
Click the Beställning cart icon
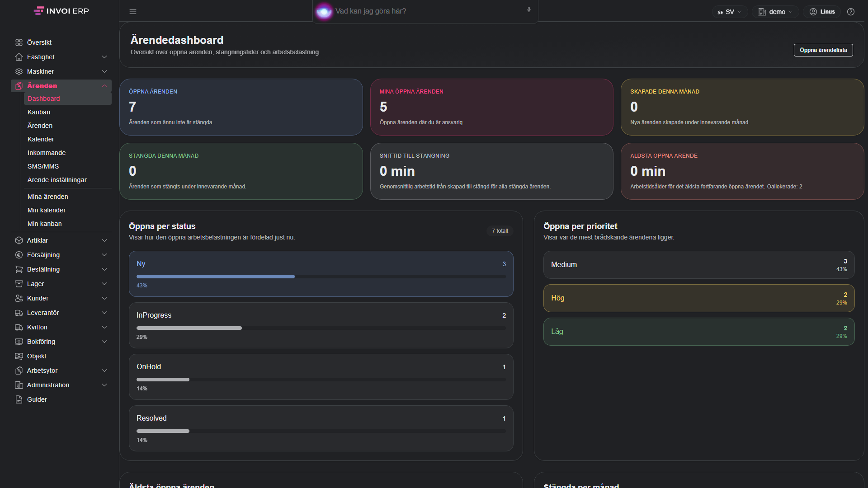click(19, 269)
